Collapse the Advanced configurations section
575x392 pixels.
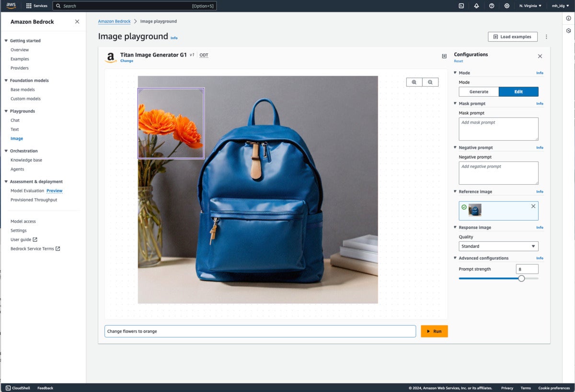[x=455, y=258]
